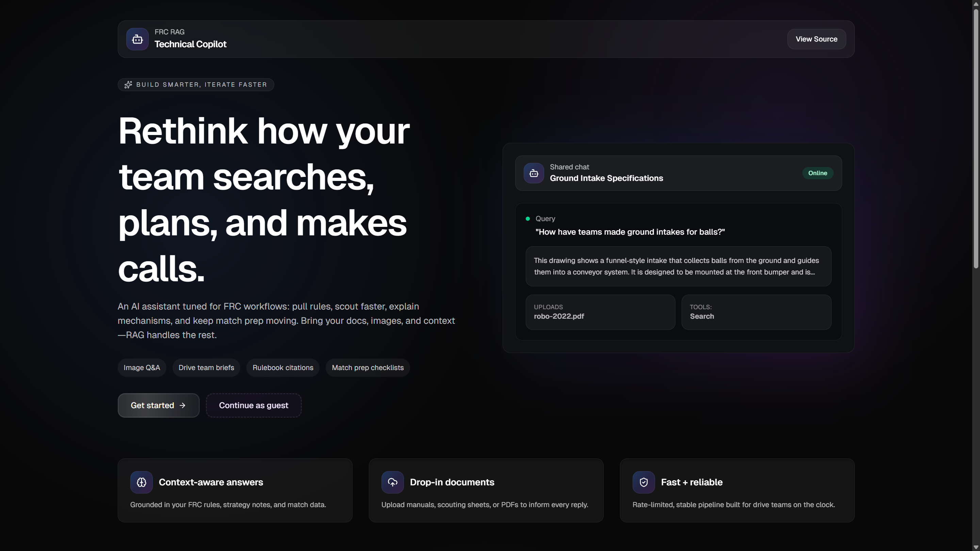Click the Shared chat label
Viewport: 980px width, 551px height.
click(x=569, y=167)
